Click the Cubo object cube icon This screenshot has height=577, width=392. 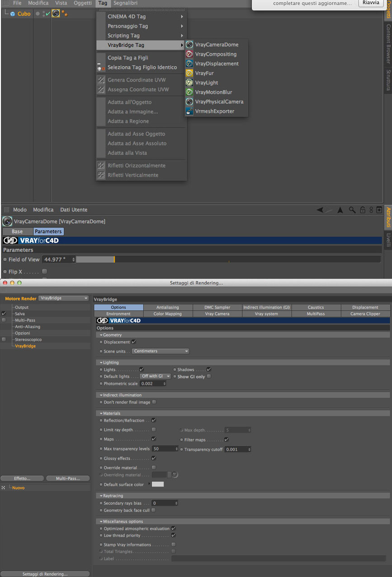13,14
